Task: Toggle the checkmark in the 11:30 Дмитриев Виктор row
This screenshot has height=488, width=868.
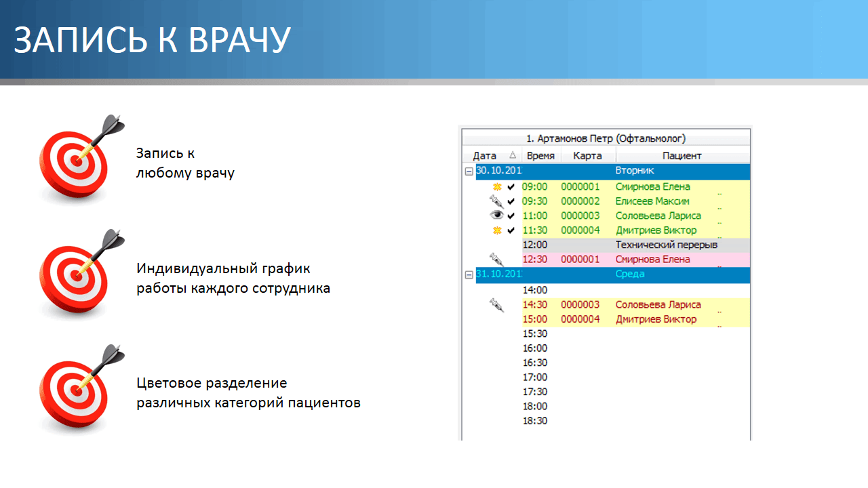Action: coord(511,230)
